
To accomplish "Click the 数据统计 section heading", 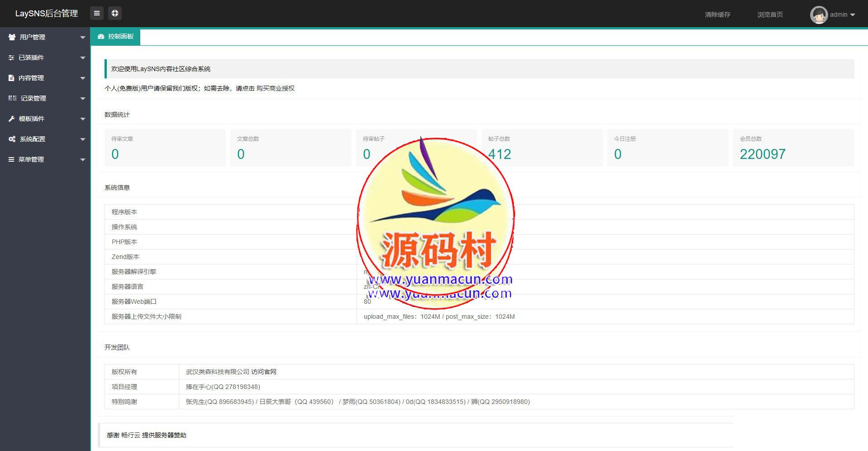I will coord(117,115).
